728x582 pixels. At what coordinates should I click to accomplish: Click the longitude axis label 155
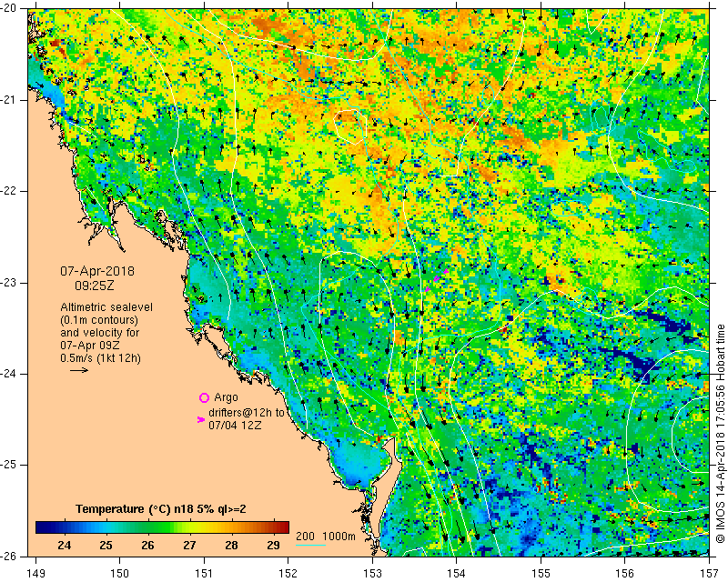pos(541,574)
